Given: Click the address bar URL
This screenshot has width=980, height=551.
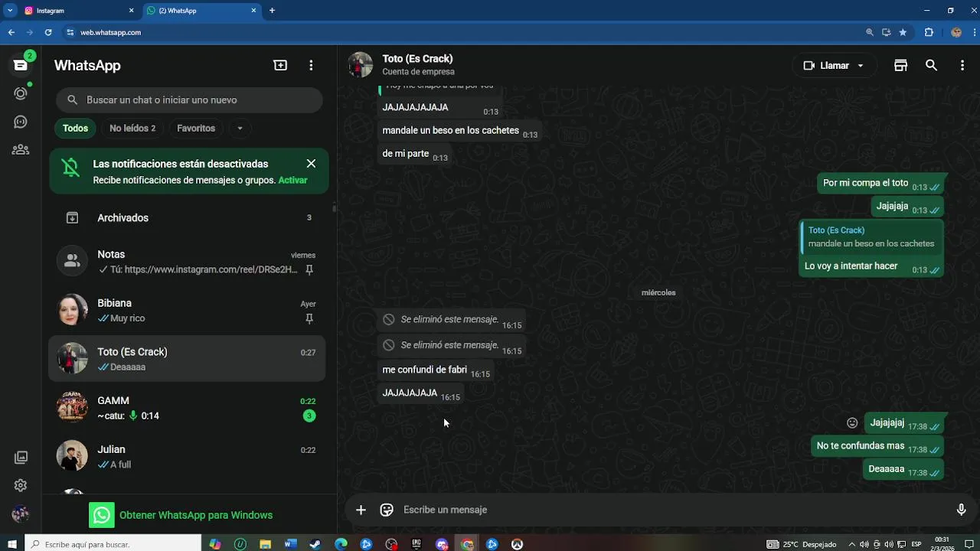Looking at the screenshot, I should pos(111,33).
